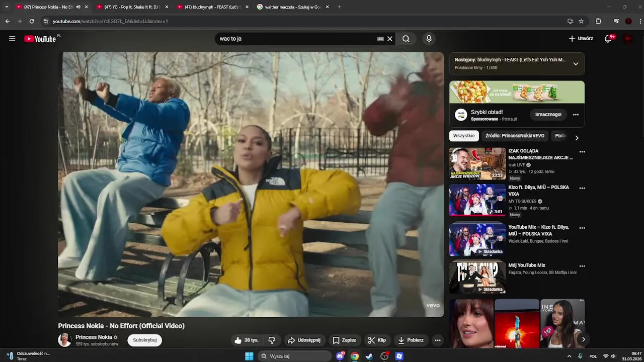This screenshot has width=644, height=362.
Task: Open the tab search dropdown arrow
Action: [x=7, y=7]
